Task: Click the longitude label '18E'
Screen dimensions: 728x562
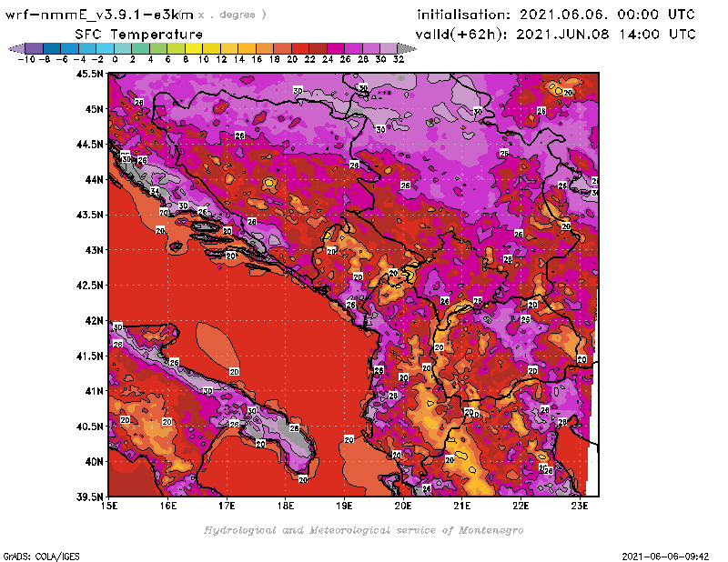Action: click(x=286, y=506)
